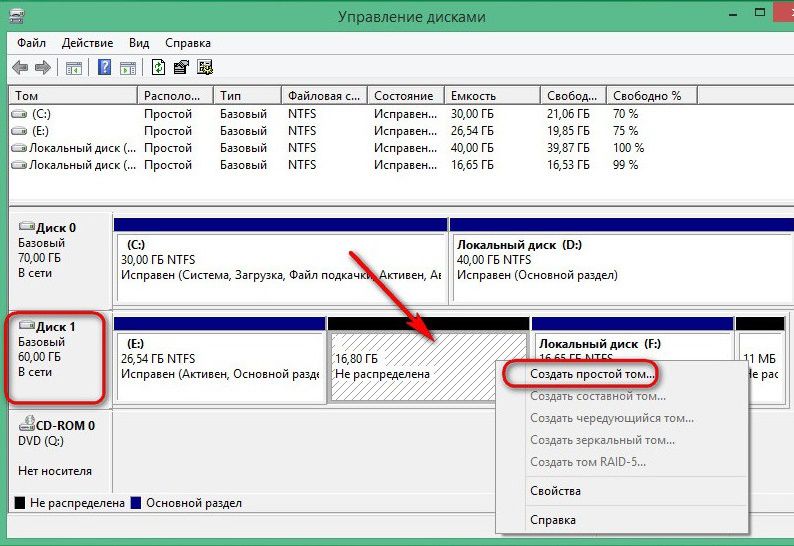Screen dimensions: 794x546
Task: Click the Back arrow in the toolbar
Action: pos(20,68)
